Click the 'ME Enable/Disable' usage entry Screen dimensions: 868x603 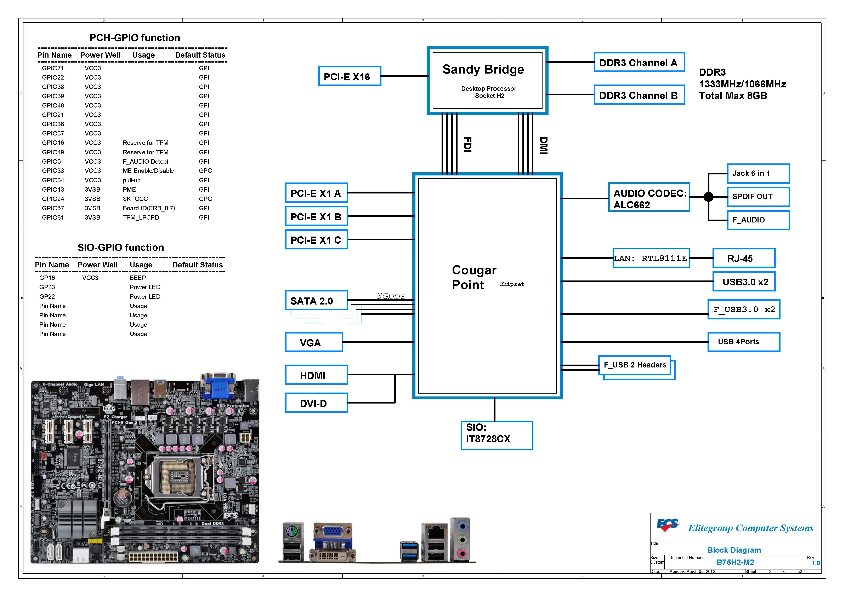(x=148, y=171)
